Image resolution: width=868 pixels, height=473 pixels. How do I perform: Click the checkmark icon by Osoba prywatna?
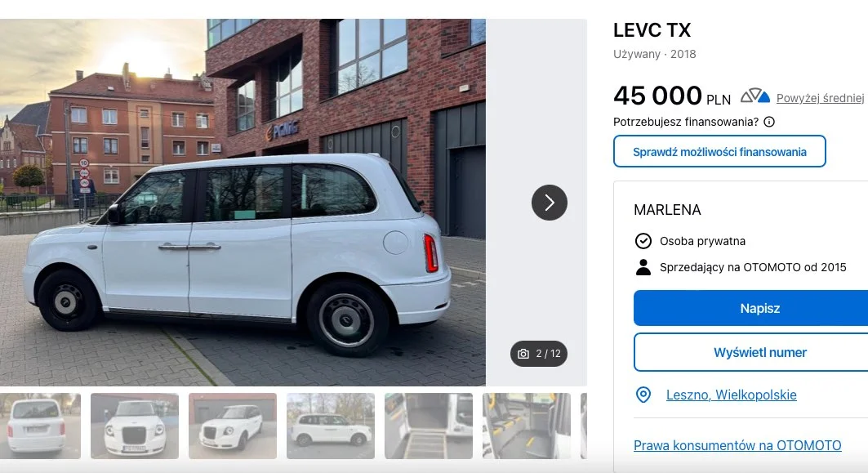pyautogui.click(x=643, y=241)
